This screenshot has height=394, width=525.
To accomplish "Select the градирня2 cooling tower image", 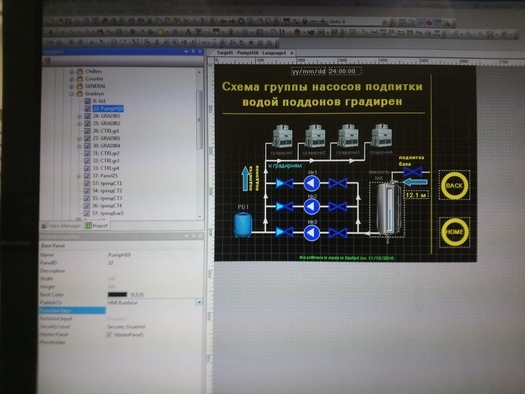I will pos(315,136).
